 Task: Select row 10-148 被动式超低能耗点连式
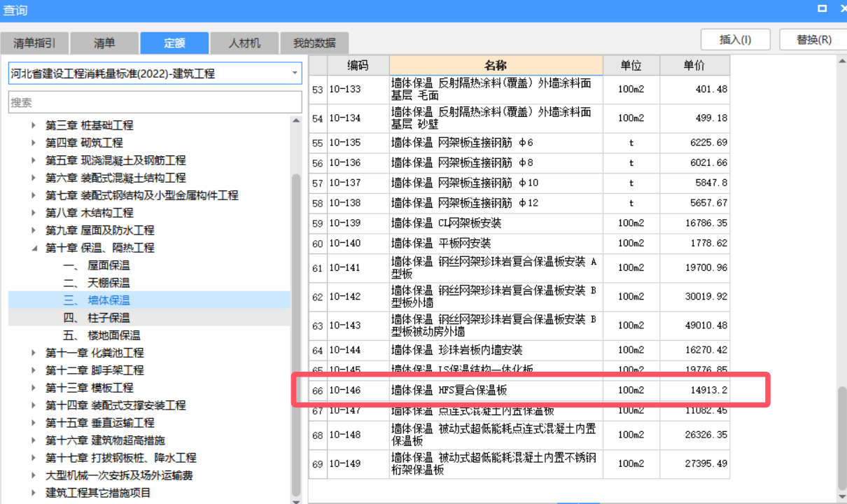tap(519, 435)
